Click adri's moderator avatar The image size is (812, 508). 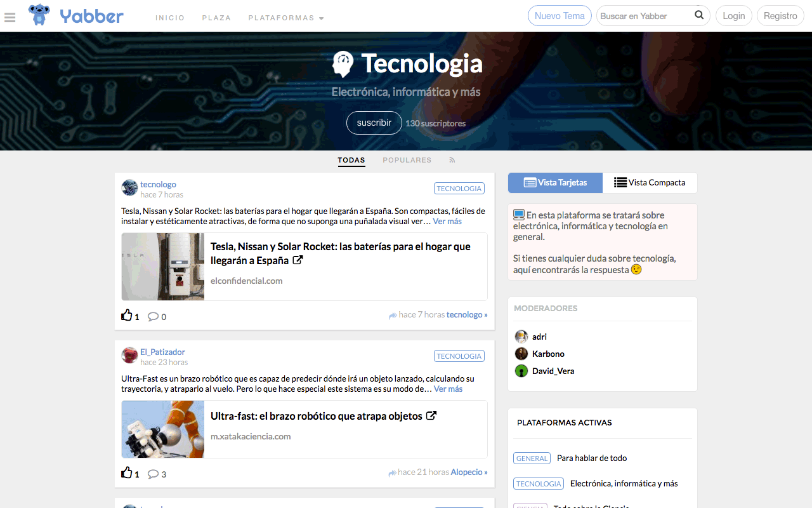tap(521, 337)
